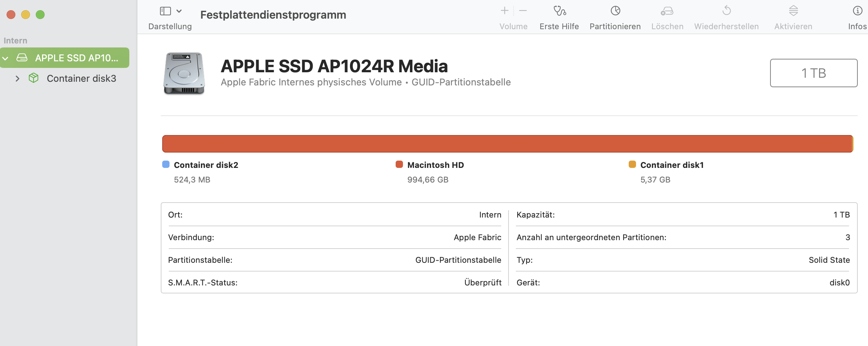Screen dimensions: 868x346
Task: Click the large hard drive image
Action: click(184, 73)
